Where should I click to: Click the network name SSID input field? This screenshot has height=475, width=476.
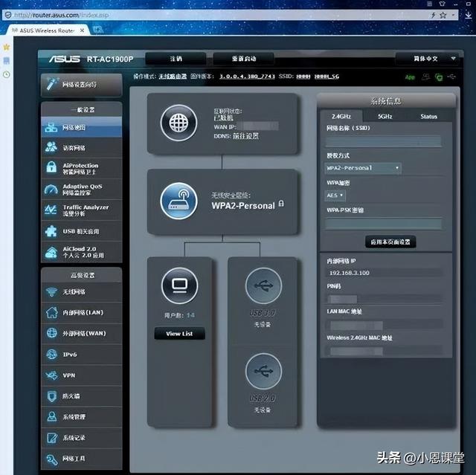click(384, 141)
